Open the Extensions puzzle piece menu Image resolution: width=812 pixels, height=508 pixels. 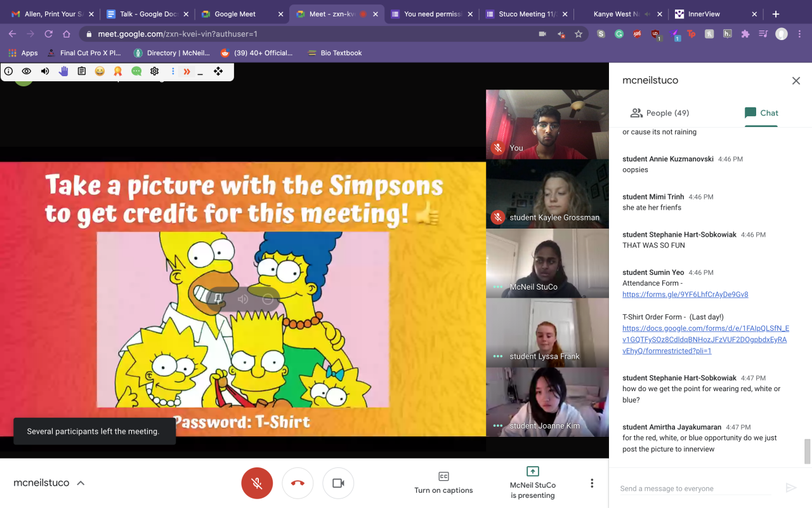(x=745, y=34)
